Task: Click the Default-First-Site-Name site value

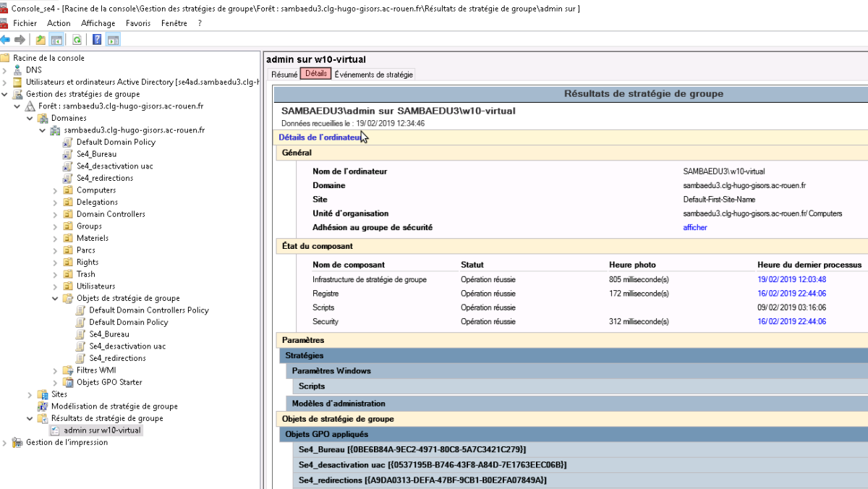Action: [x=719, y=199]
